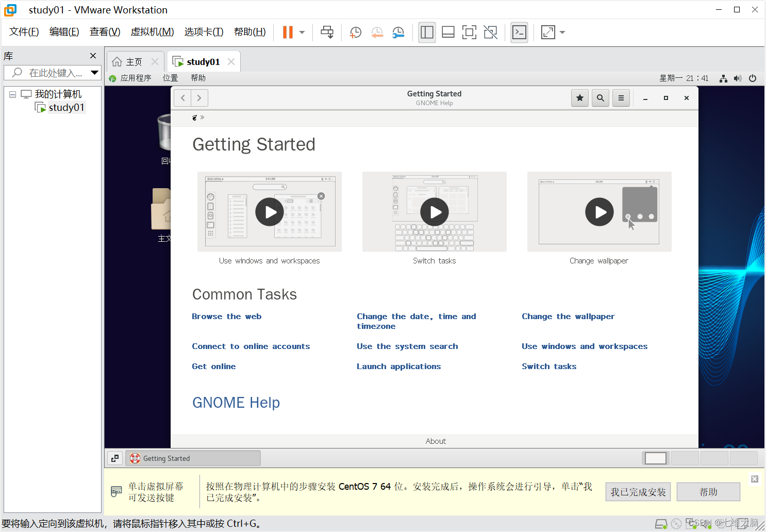Viewport: 766px width, 532px height.
Task: Click the volume icon in the guest top bar
Action: pyautogui.click(x=738, y=78)
